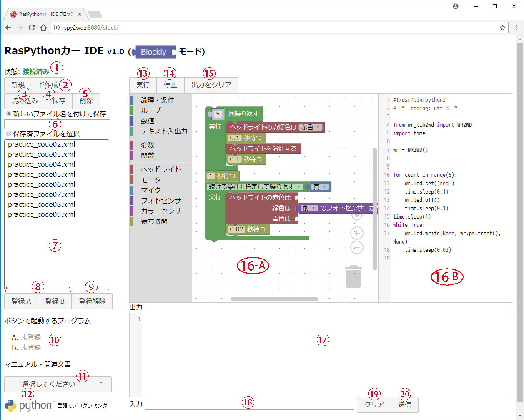
Task: Click the RasPythonカー IDE browser tab
Action: point(46,14)
